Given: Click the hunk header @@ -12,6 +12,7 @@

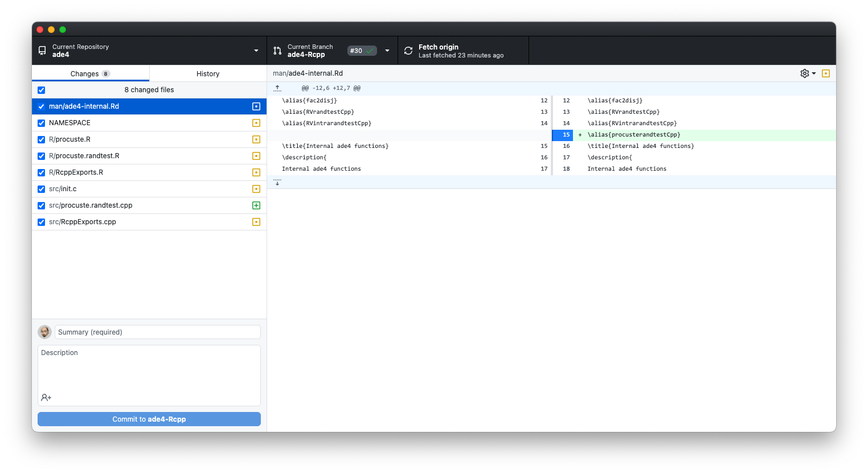Looking at the screenshot, I should tap(331, 88).
